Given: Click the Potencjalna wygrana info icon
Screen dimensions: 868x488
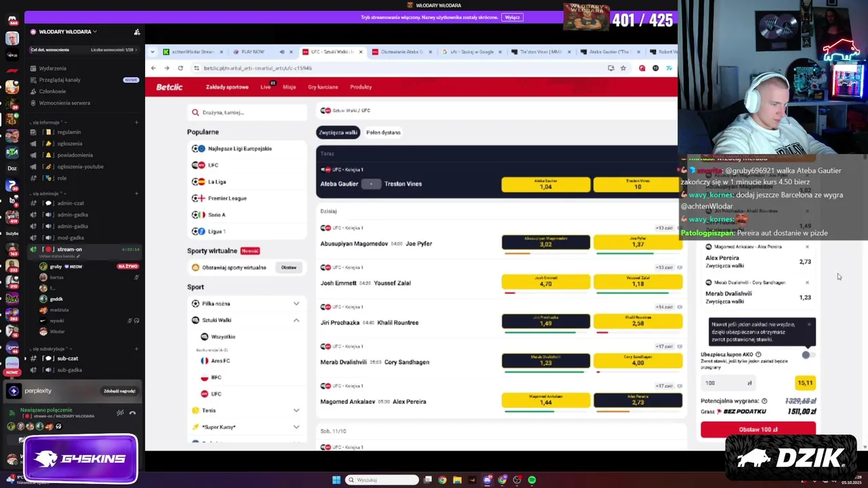Looking at the screenshot, I should pyautogui.click(x=764, y=401).
